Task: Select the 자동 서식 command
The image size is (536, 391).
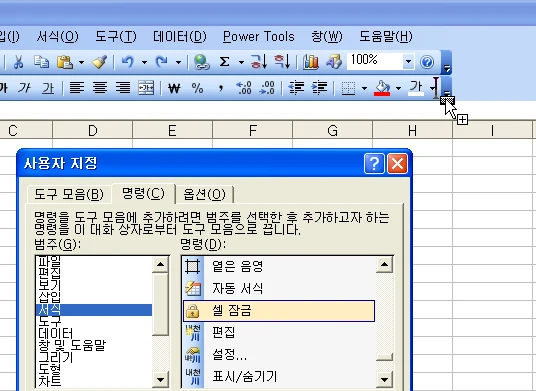Action: tap(279, 288)
